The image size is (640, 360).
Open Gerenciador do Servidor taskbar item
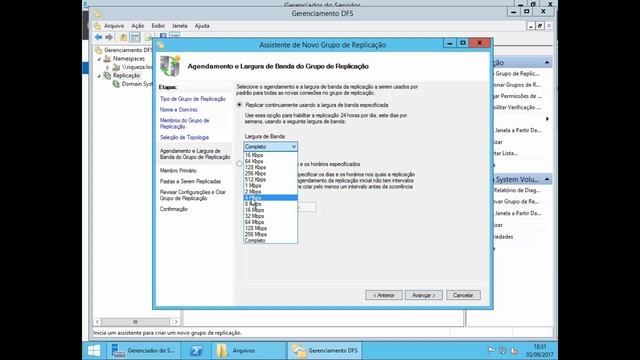144,351
